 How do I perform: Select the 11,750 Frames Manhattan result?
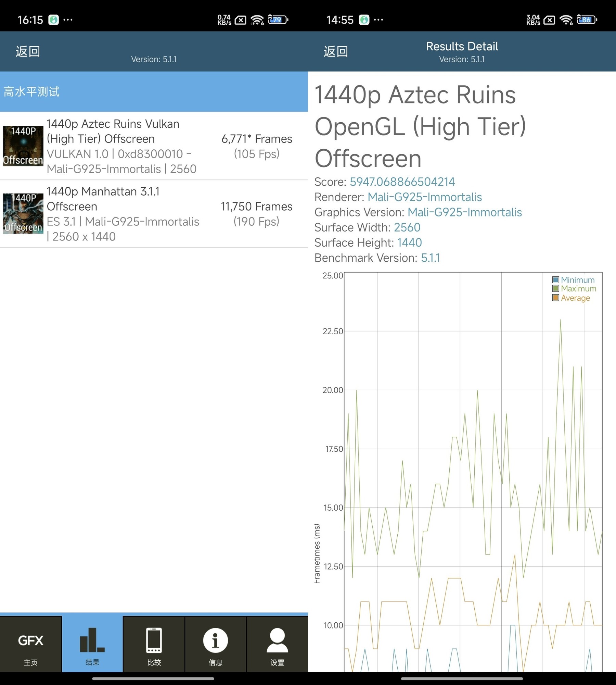(257, 213)
